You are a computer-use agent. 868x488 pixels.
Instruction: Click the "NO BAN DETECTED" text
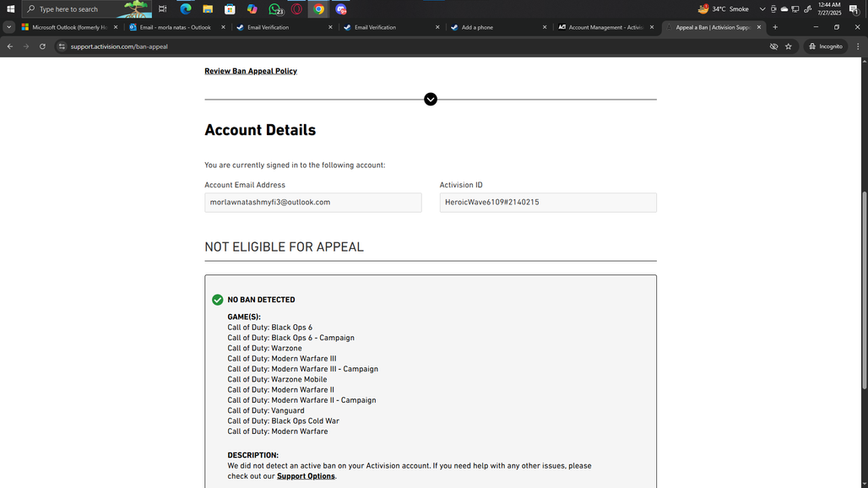click(x=261, y=300)
